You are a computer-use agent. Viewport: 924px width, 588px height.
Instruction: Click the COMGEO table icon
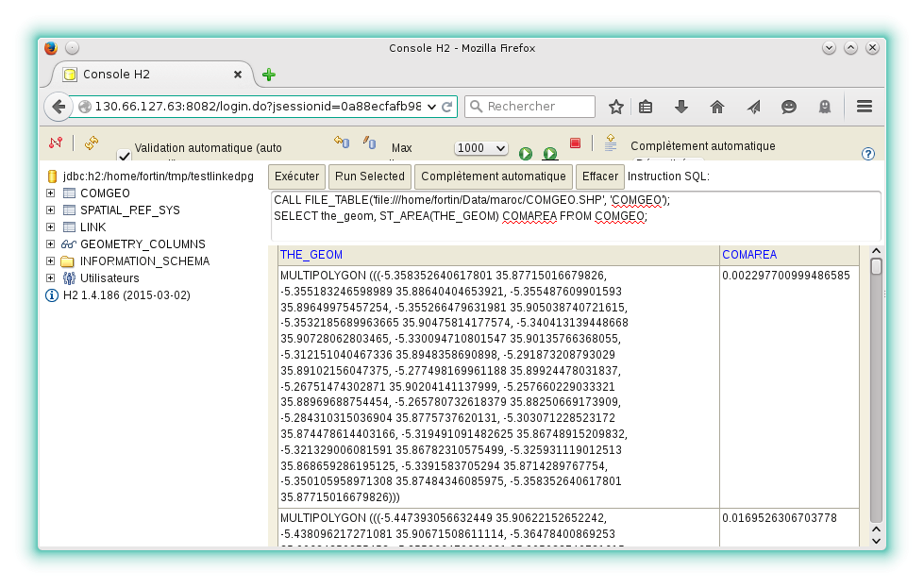[x=69, y=193]
